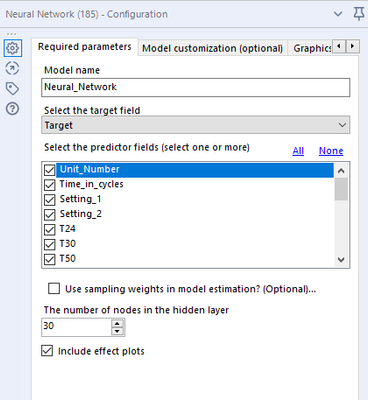Open the Select the target field dropdown
Screen dimensions: 368x400
196,125
